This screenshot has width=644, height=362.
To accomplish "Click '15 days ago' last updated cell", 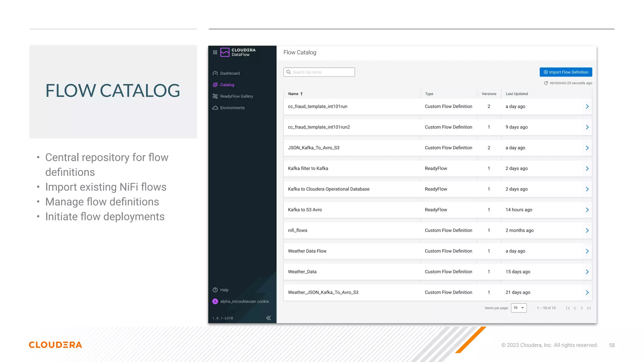I will tap(518, 272).
